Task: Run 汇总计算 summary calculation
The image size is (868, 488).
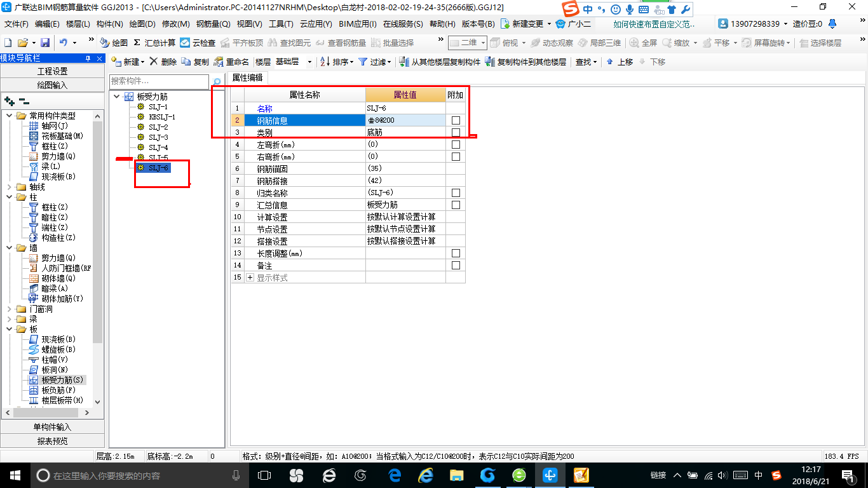Action: [154, 43]
